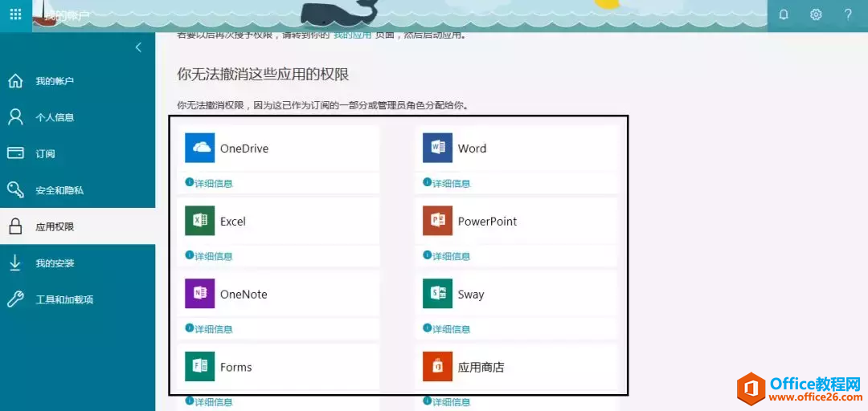
Task: Open 安全和隐私 in the sidebar
Action: pyautogui.click(x=59, y=190)
